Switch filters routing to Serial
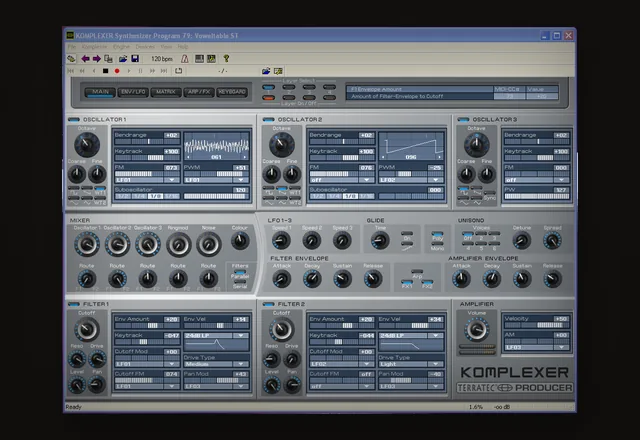 [x=240, y=284]
